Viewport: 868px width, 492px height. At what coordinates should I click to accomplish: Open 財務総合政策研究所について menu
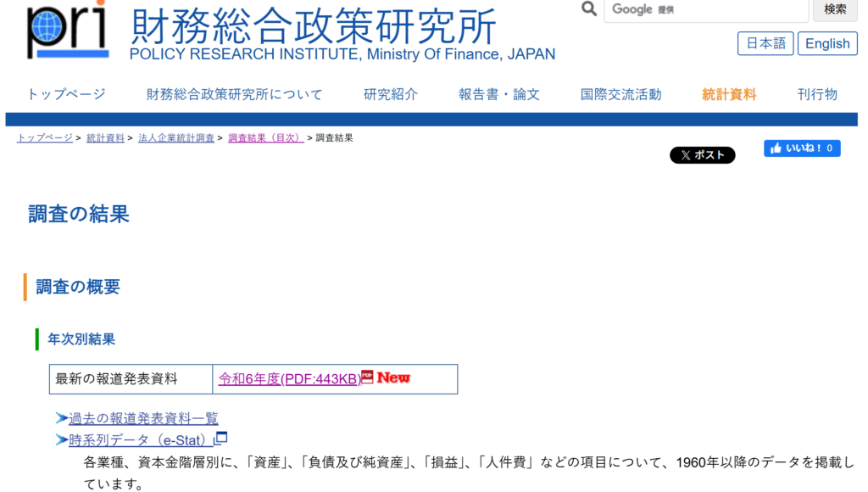coord(235,94)
